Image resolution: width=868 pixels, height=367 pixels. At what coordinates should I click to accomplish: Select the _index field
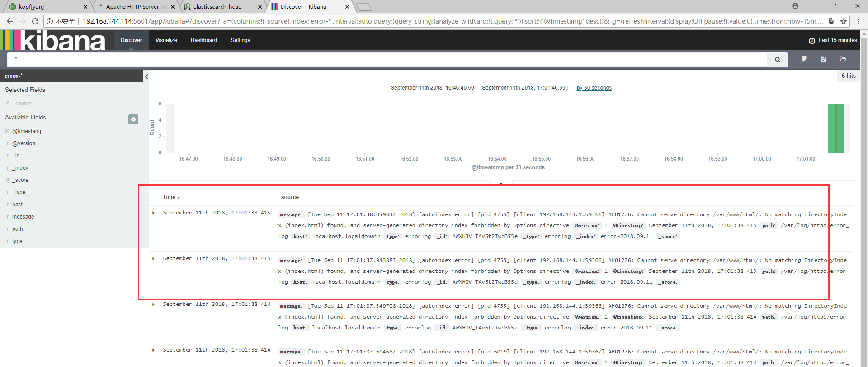[x=20, y=168]
